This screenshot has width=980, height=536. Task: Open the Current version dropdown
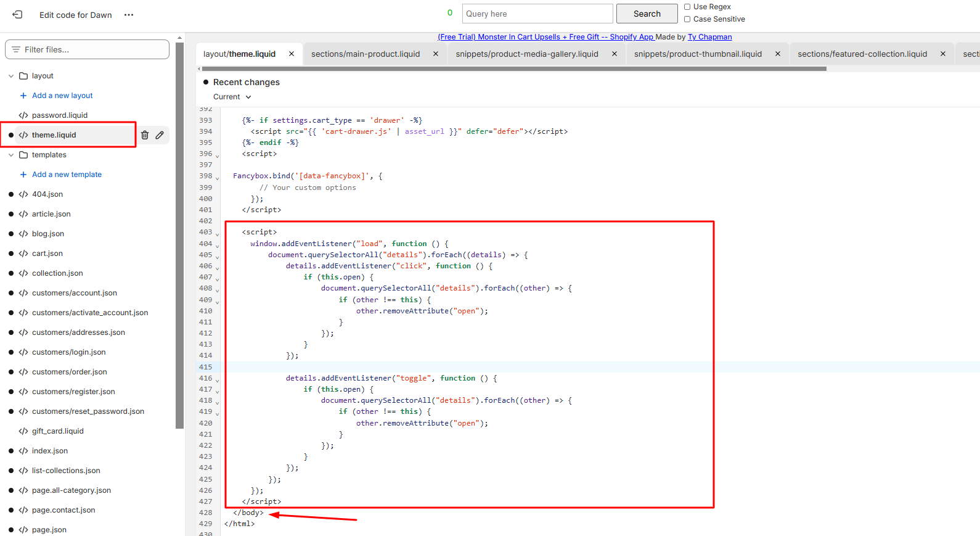pyautogui.click(x=232, y=97)
